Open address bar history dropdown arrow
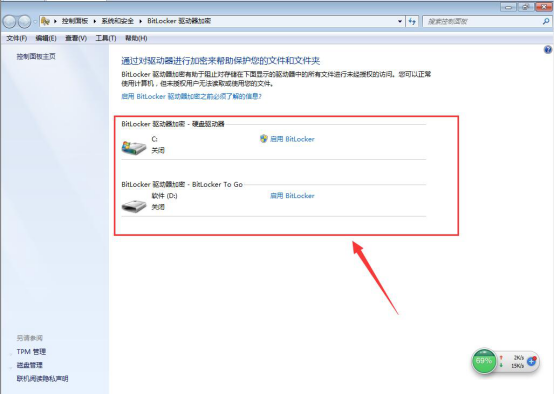The width and height of the screenshot is (554, 394). pyautogui.click(x=400, y=21)
